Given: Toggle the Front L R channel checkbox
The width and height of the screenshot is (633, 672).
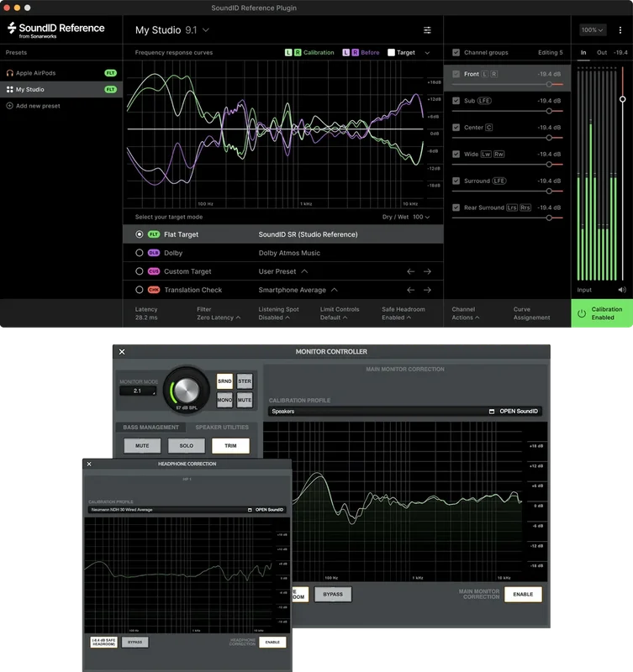Looking at the screenshot, I should [456, 74].
